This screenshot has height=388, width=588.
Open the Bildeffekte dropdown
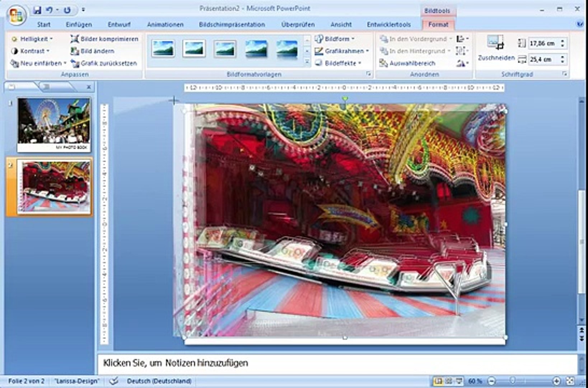[338, 63]
